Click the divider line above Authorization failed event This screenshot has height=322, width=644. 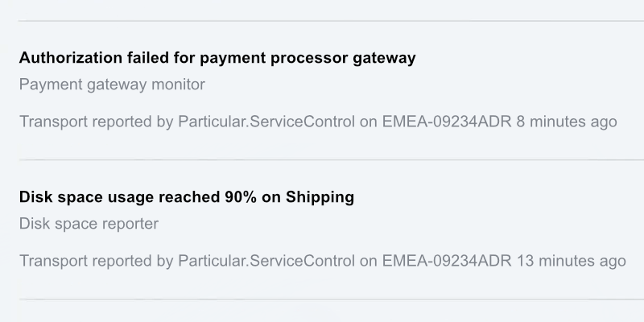(x=322, y=20)
